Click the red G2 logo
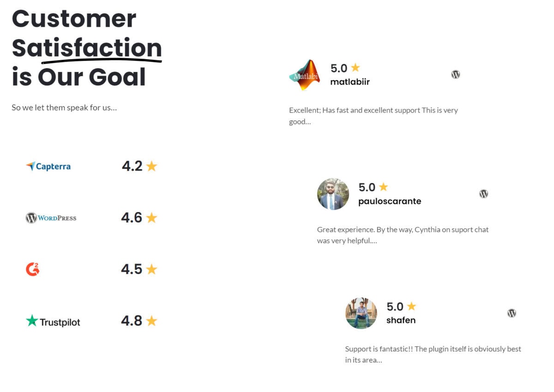The image size is (554, 392). [x=33, y=269]
